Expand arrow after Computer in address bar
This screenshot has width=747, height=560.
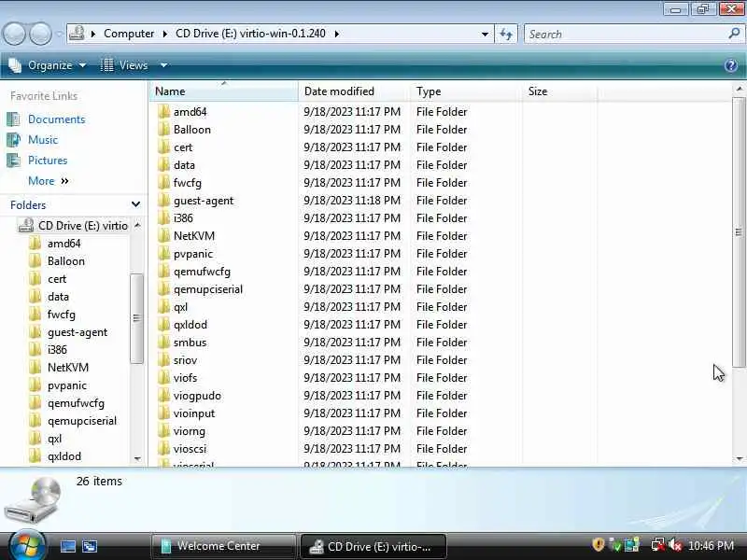[165, 34]
